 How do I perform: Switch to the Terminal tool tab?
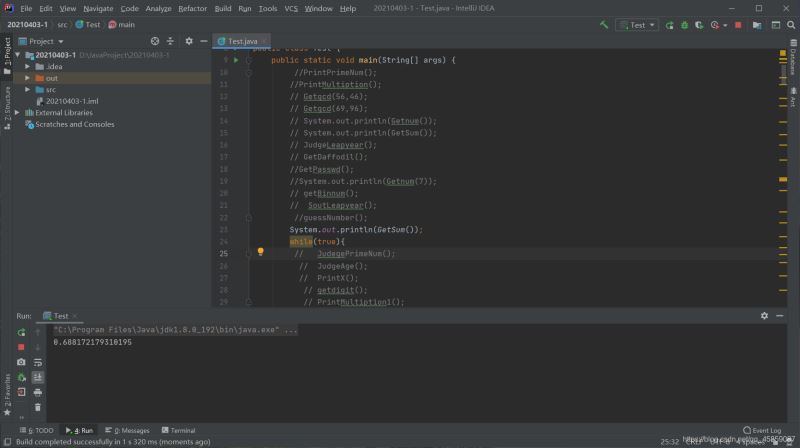(178, 430)
